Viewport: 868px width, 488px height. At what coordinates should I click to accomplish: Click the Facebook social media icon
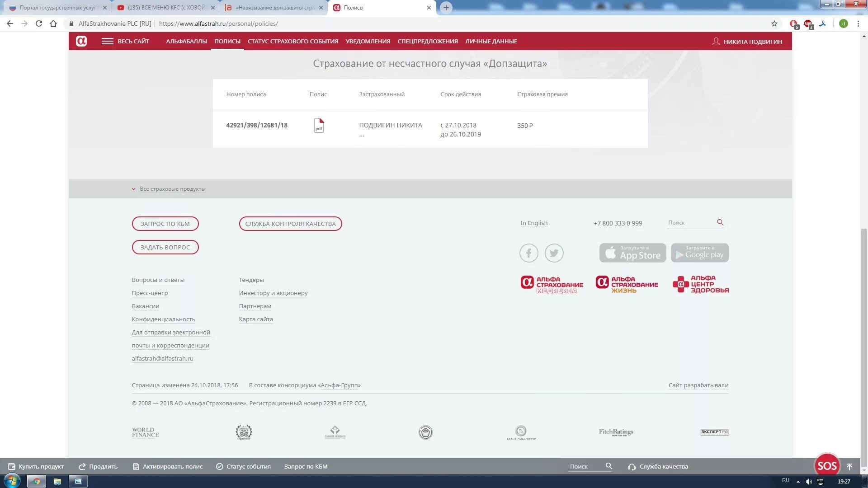529,252
